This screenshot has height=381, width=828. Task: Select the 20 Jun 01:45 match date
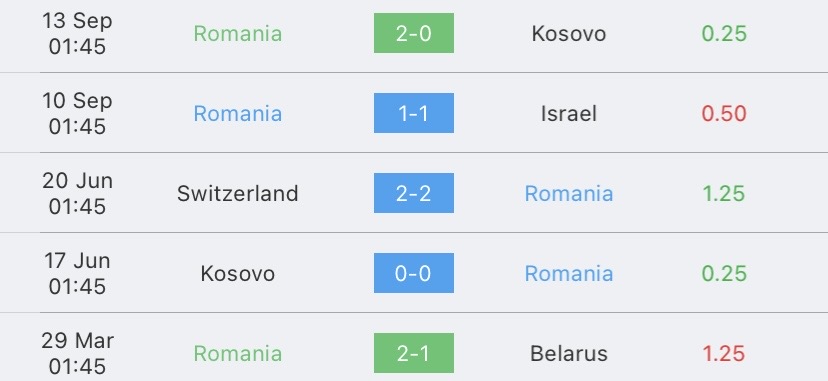pos(77,193)
